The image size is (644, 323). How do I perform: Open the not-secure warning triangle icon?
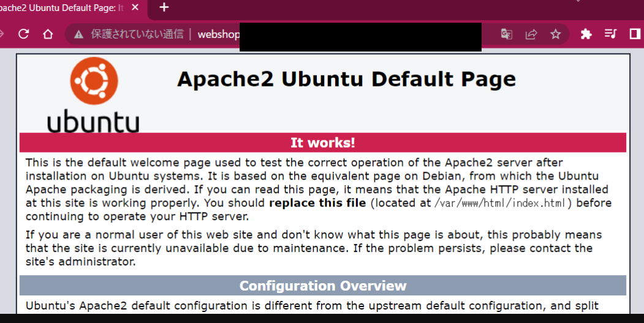[x=78, y=34]
